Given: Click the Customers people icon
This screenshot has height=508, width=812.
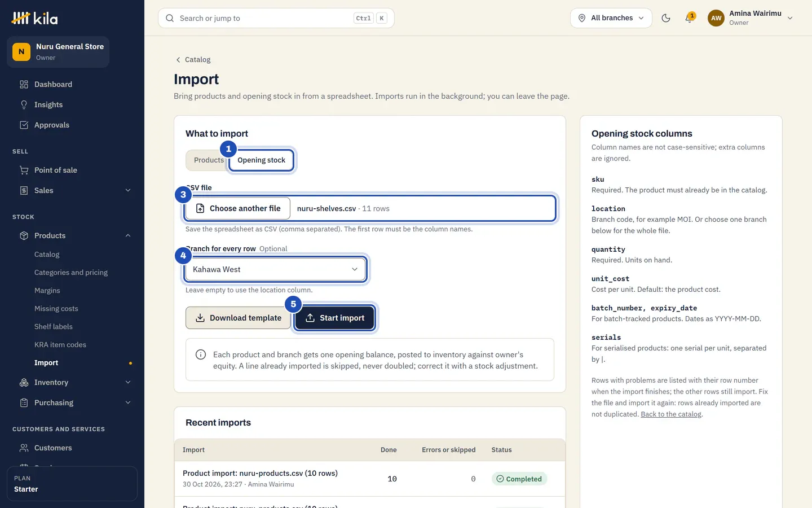Looking at the screenshot, I should (24, 448).
